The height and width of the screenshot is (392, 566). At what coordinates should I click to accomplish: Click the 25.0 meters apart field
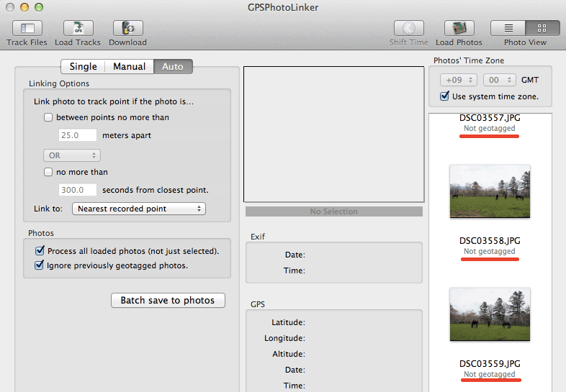pos(78,135)
